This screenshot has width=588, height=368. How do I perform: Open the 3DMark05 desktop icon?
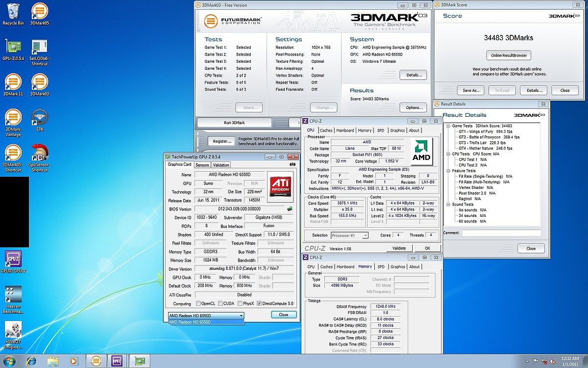(40, 14)
